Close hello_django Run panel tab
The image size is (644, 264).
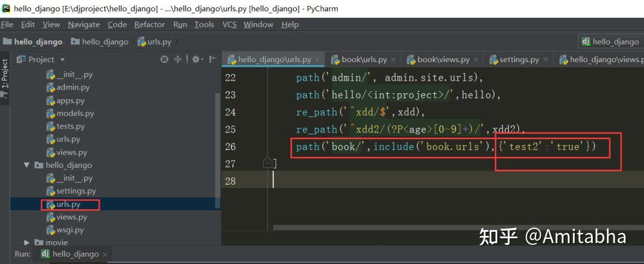(x=105, y=254)
